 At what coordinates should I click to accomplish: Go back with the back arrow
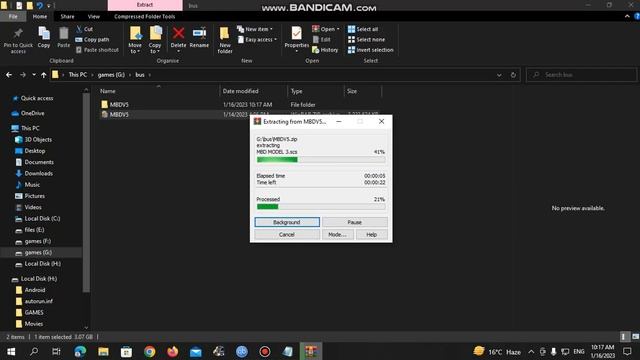pyautogui.click(x=9, y=75)
